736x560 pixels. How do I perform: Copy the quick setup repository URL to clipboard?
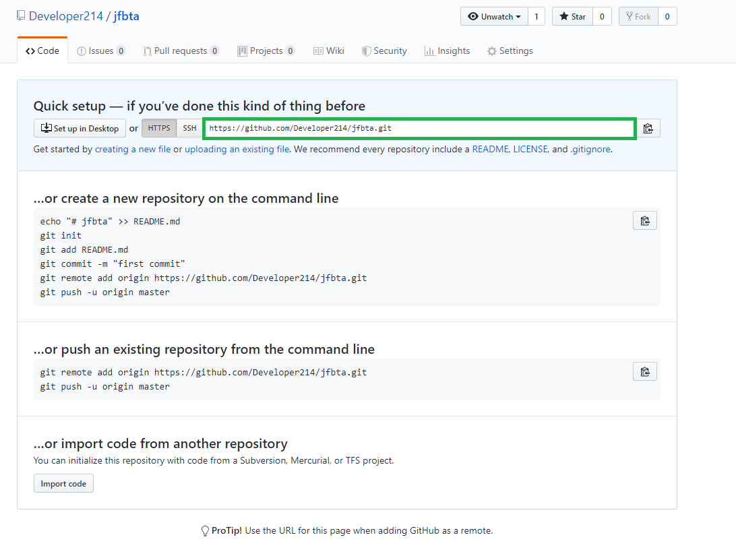(x=648, y=129)
